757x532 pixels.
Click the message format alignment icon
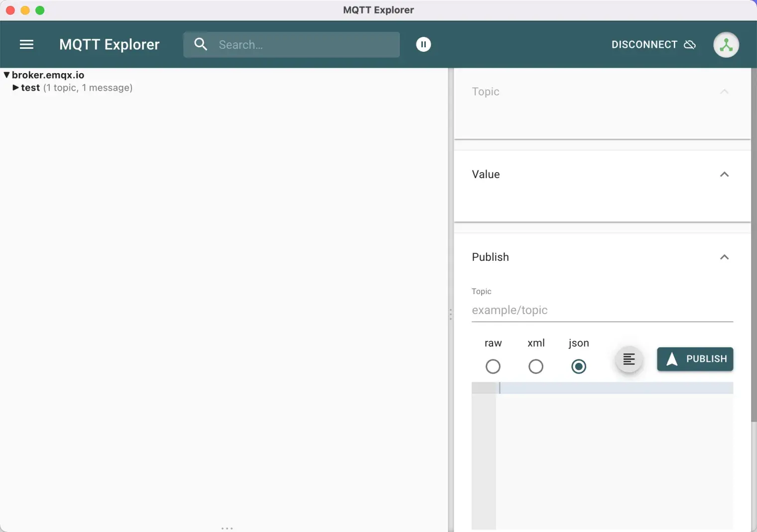point(629,359)
